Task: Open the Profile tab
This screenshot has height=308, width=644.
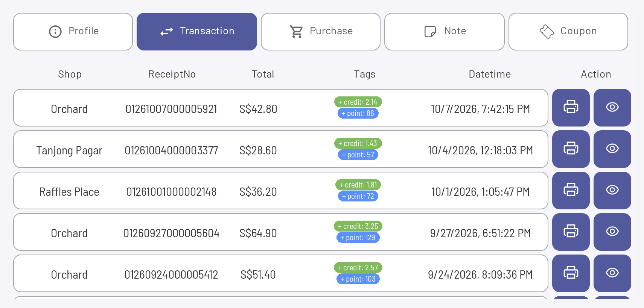Action: tap(73, 32)
